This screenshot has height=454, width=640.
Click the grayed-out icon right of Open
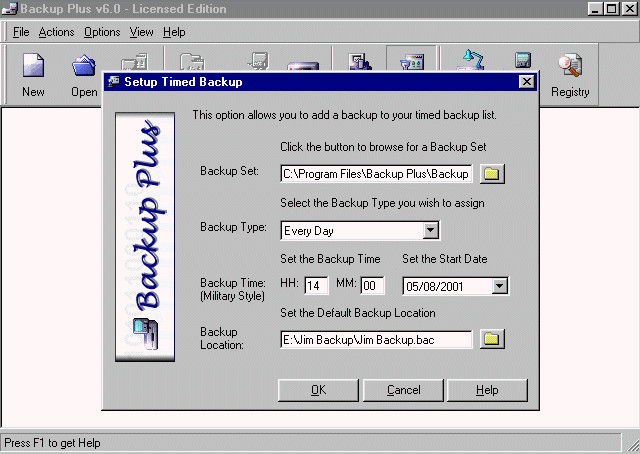(x=134, y=62)
